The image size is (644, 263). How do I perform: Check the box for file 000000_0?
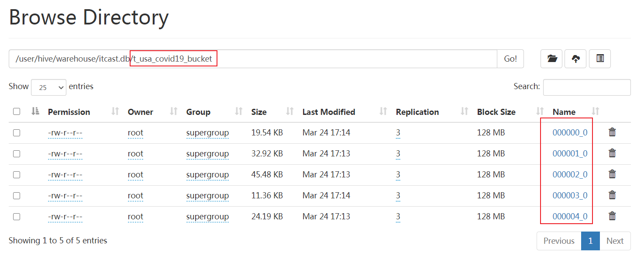coord(17,133)
